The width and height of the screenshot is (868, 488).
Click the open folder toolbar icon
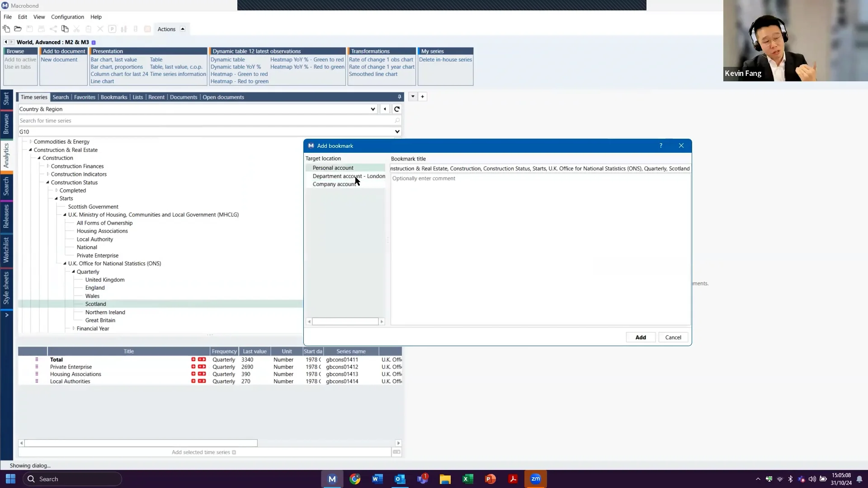tap(18, 29)
